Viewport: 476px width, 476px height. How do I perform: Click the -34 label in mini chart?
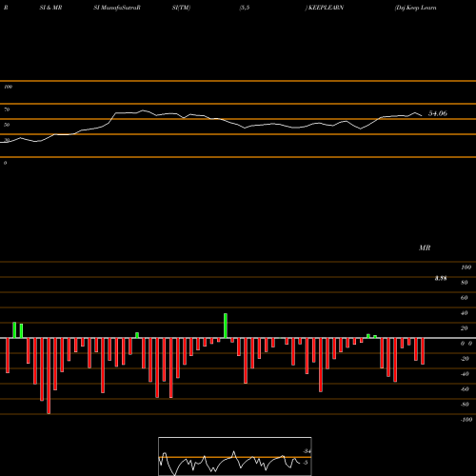pyautogui.click(x=307, y=451)
